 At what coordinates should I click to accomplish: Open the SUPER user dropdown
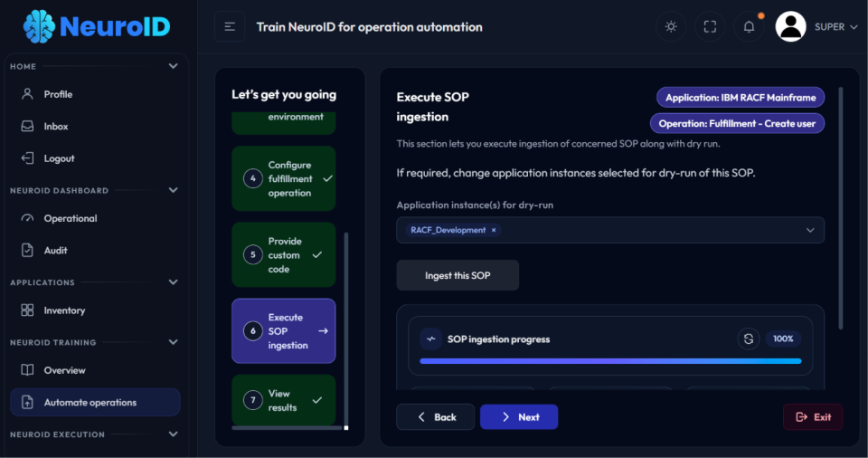pos(835,26)
